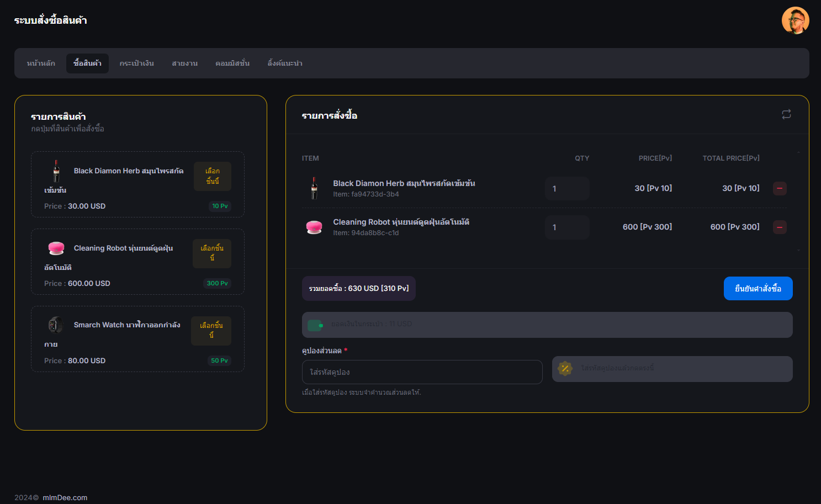
Task: Visit the mlmDee.com footer link
Action: tap(65, 497)
